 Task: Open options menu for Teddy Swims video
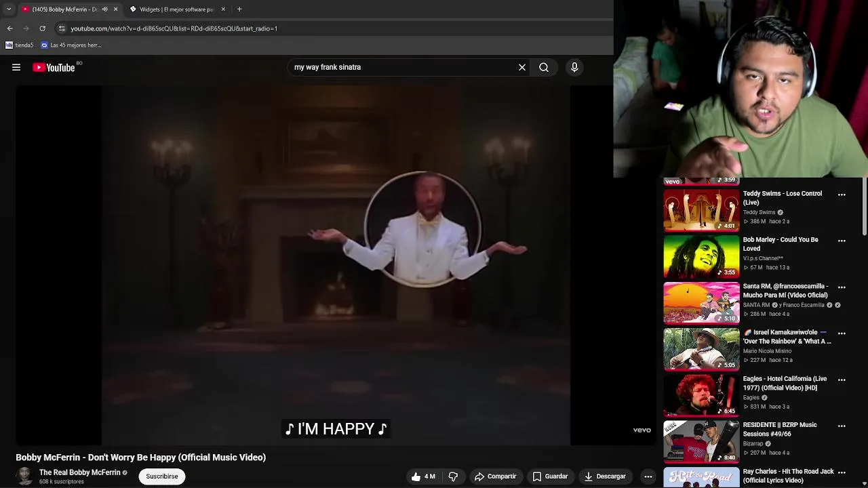point(842,195)
